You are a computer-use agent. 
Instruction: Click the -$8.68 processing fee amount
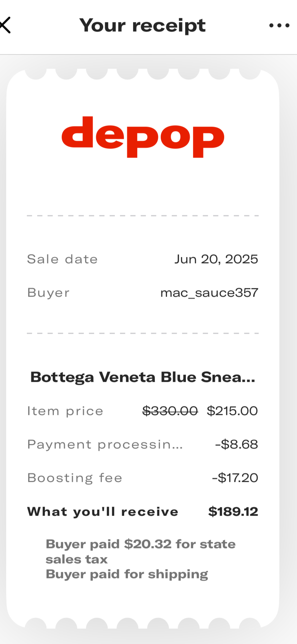(236, 444)
